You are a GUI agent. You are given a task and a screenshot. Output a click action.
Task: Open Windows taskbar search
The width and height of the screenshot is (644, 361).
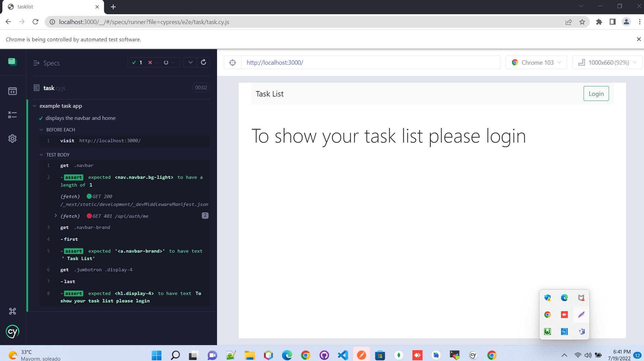click(x=175, y=355)
